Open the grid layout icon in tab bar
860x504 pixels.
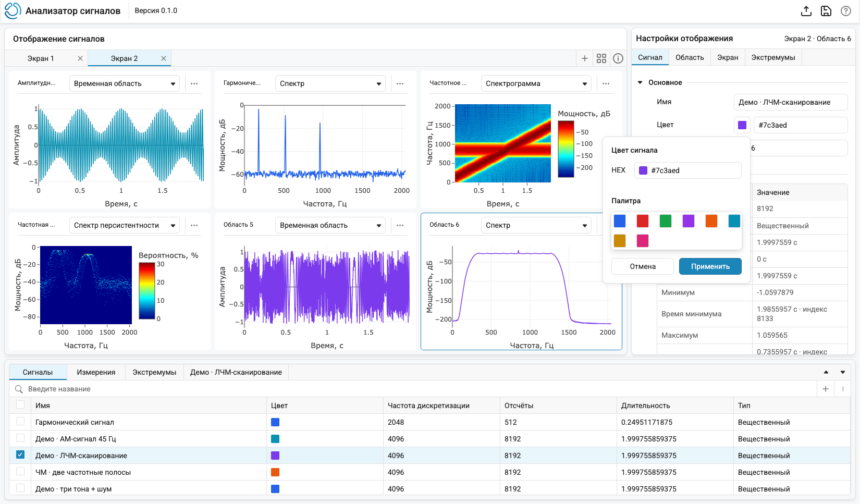601,58
